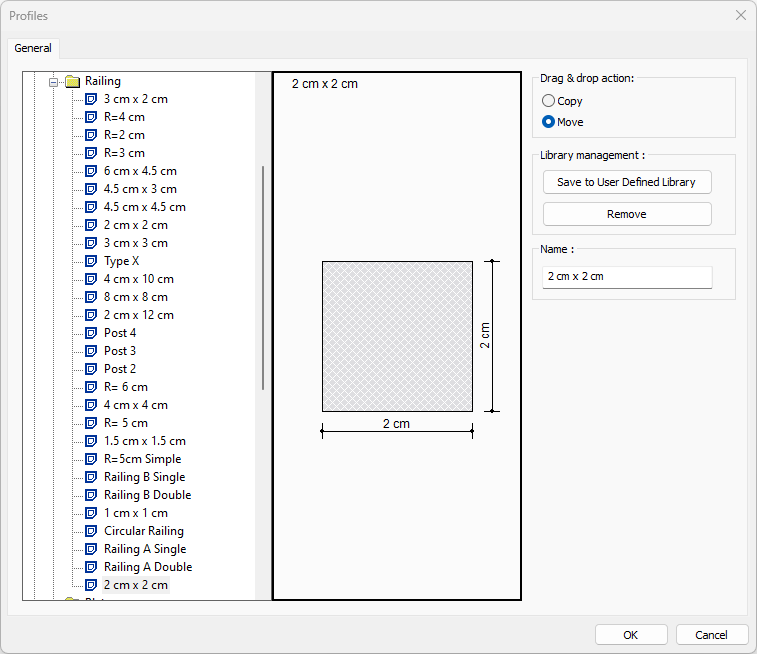
Task: Click the square profile preview thumbnail
Action: coord(397,336)
